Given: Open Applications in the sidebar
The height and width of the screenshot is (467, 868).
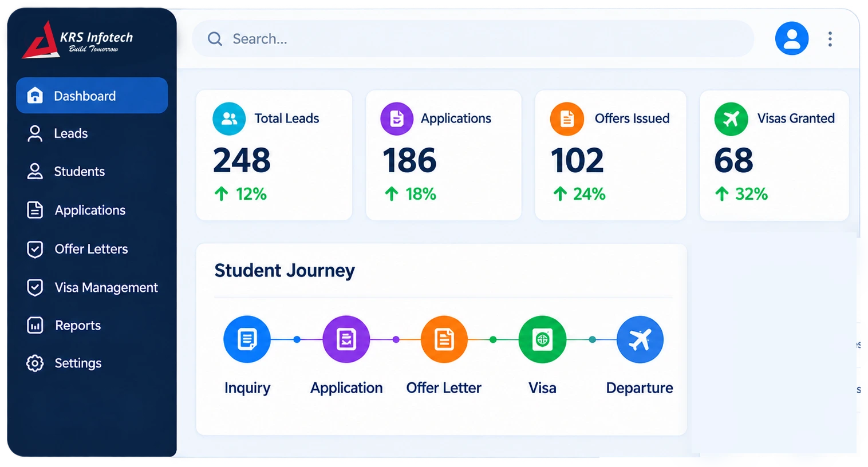Looking at the screenshot, I should tap(76, 210).
